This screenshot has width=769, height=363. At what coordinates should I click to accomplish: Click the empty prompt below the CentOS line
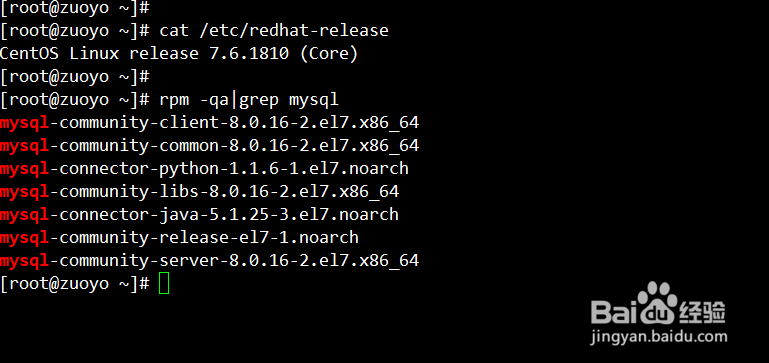(x=75, y=77)
